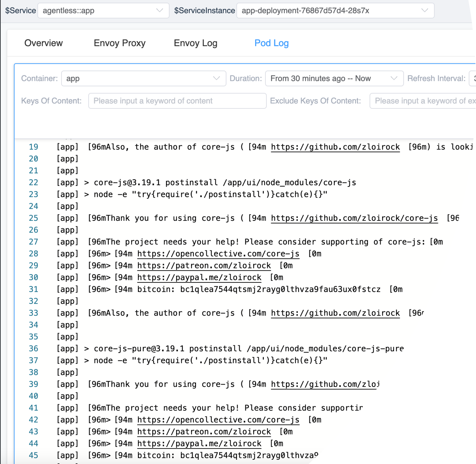Image resolution: width=476 pixels, height=464 pixels.
Task: Click the $Service chevron arrow icon
Action: pyautogui.click(x=160, y=11)
